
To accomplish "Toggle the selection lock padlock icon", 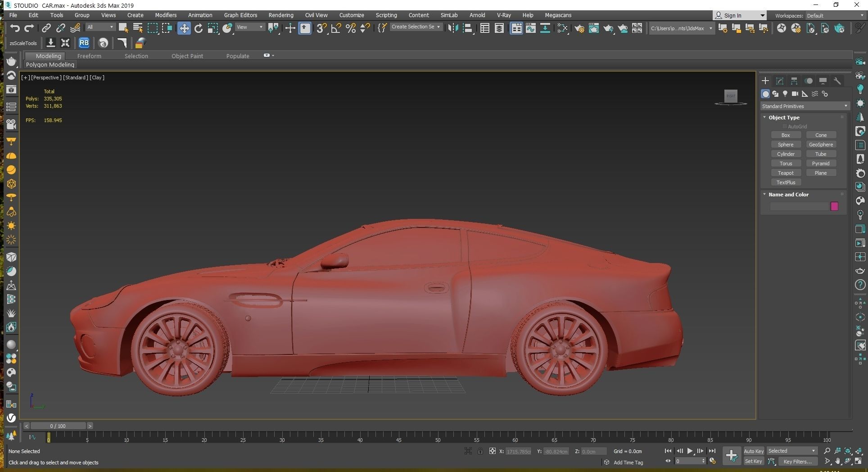I will (480, 451).
